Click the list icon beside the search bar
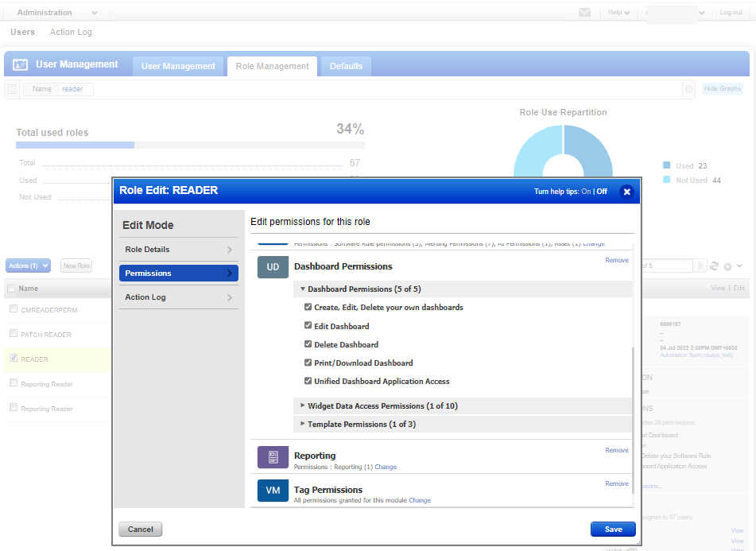This screenshot has height=551, width=756. click(x=11, y=88)
